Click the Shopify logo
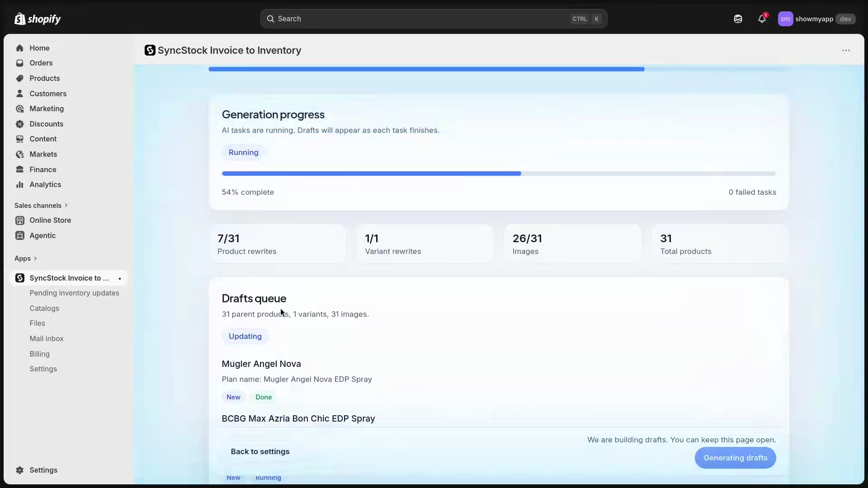Viewport: 868px width, 488px height. coord(38,19)
